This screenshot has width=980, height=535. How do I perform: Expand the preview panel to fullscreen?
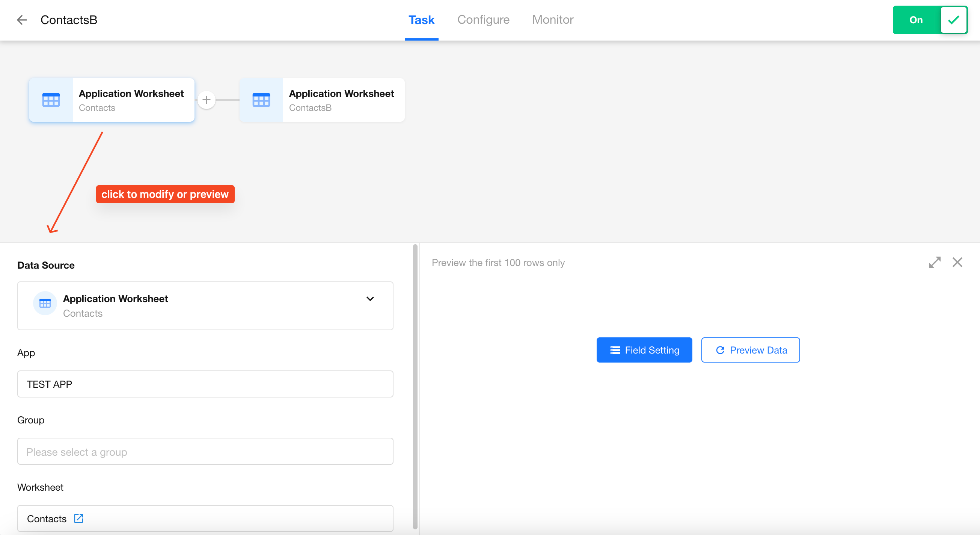click(x=934, y=262)
